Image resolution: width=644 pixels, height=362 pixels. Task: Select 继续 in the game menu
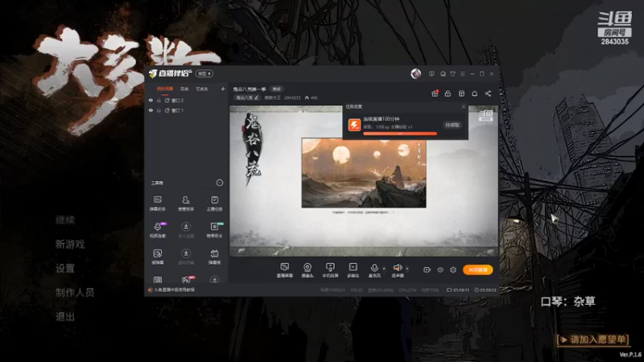click(65, 220)
